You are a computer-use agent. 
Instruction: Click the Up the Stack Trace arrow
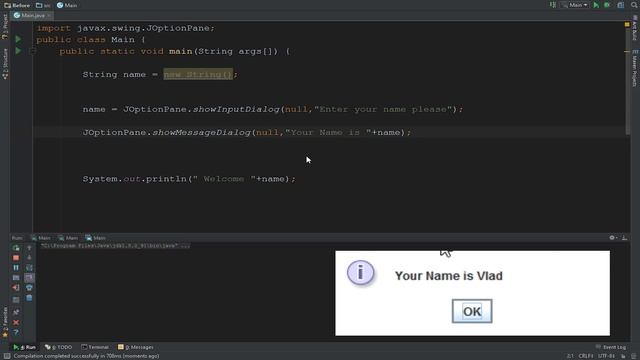pos(29,248)
